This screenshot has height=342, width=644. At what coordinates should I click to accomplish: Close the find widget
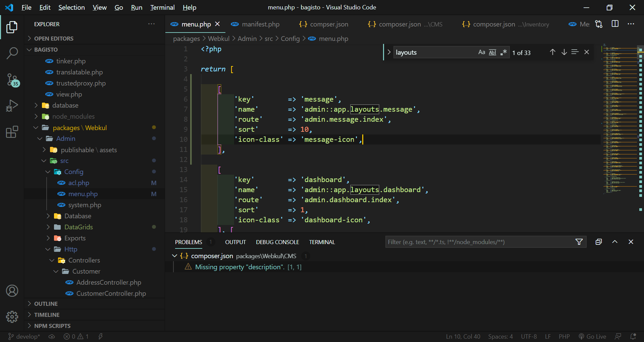click(587, 52)
